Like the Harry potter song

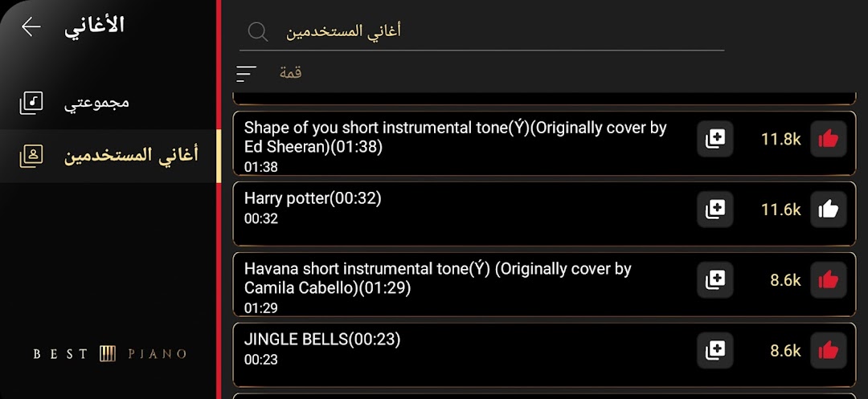828,210
